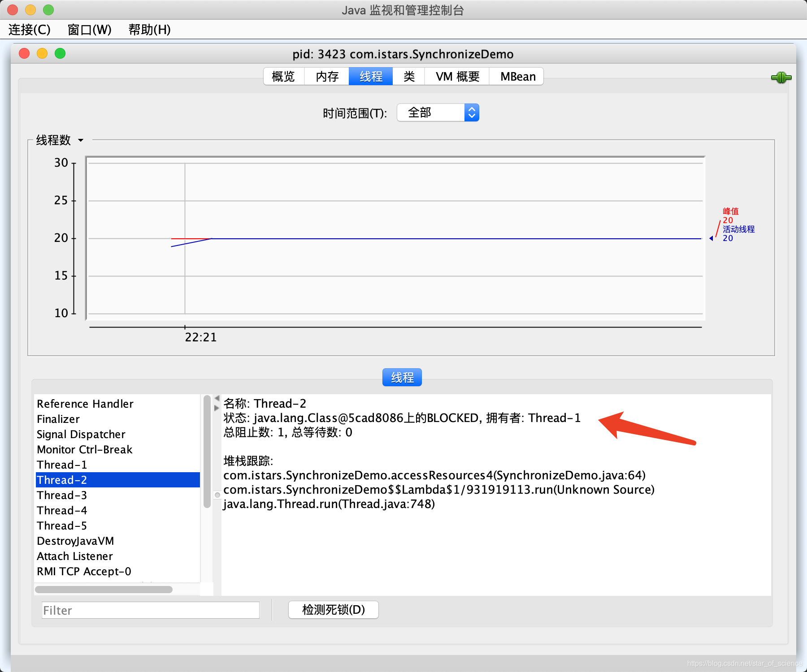Viewport: 807px width, 672px height.
Task: Switch to the 类 tab
Action: pos(409,77)
